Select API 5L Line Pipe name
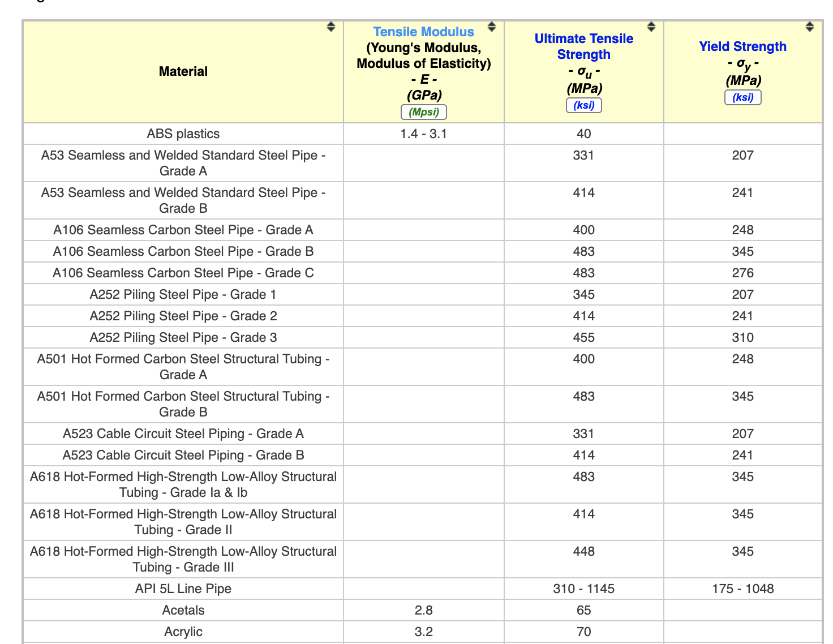 click(x=183, y=589)
